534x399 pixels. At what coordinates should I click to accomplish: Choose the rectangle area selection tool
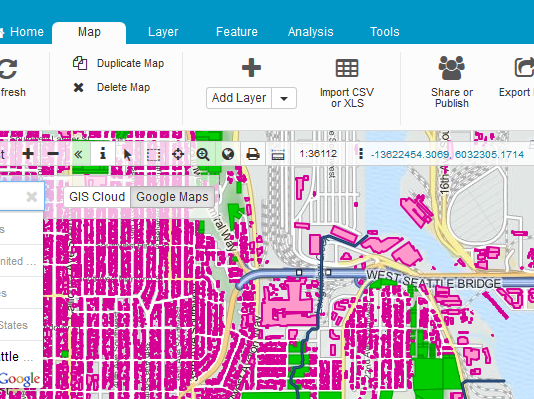pyautogui.click(x=153, y=154)
